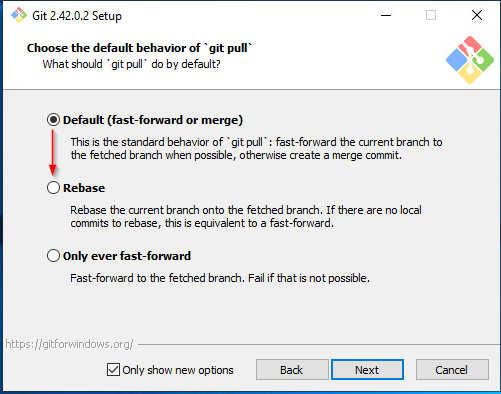Click the large Git logo in header
The height and width of the screenshot is (394, 501).
point(470,60)
